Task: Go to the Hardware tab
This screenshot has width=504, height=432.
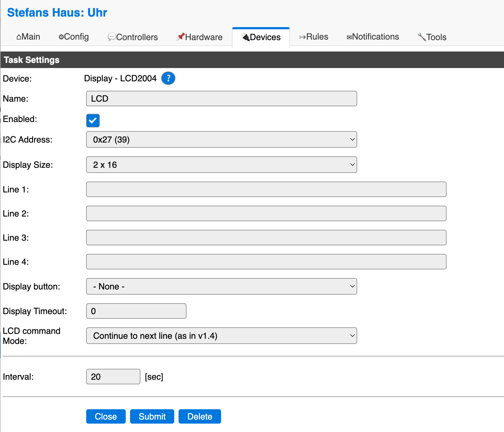Action: (200, 37)
